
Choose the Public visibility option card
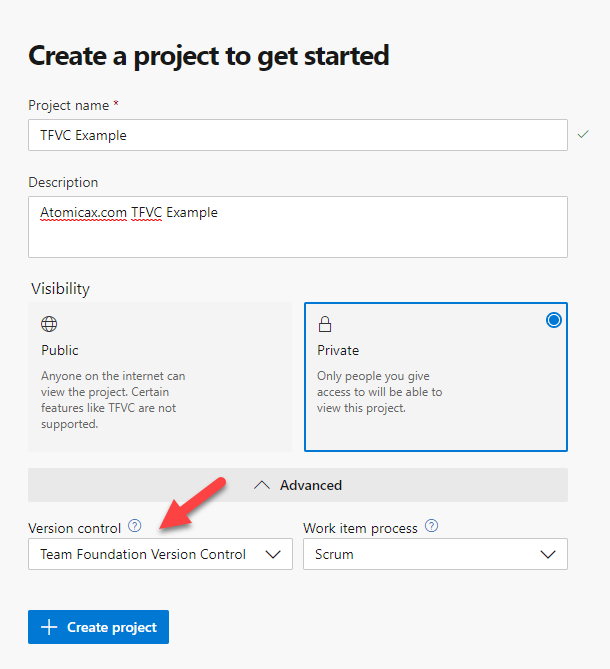click(x=160, y=377)
